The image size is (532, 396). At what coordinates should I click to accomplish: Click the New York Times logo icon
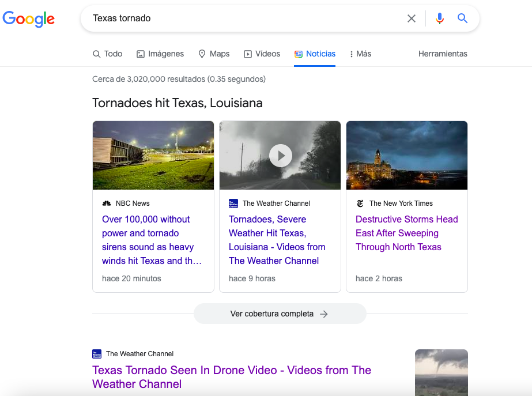click(360, 203)
